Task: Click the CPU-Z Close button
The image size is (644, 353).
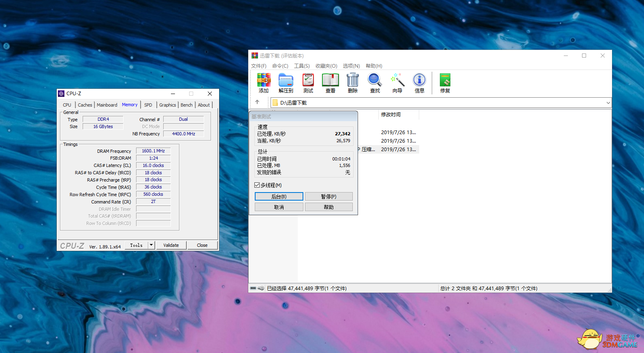Action: point(202,245)
